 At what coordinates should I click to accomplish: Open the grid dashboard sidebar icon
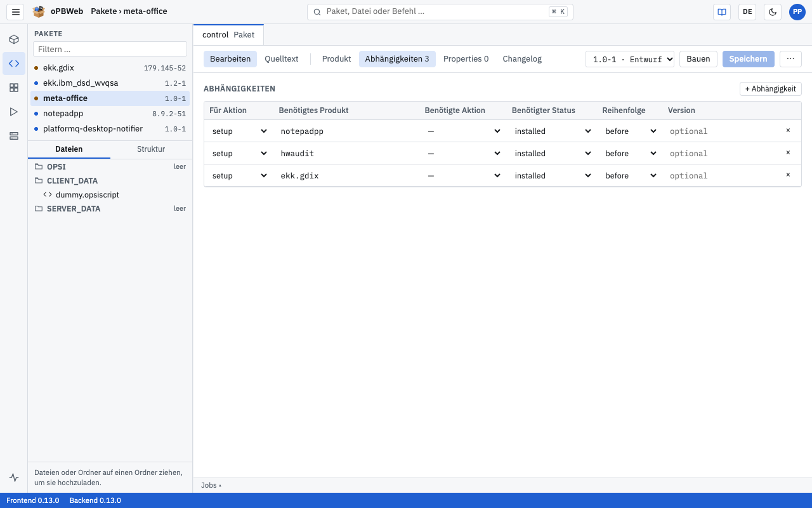pyautogui.click(x=14, y=88)
